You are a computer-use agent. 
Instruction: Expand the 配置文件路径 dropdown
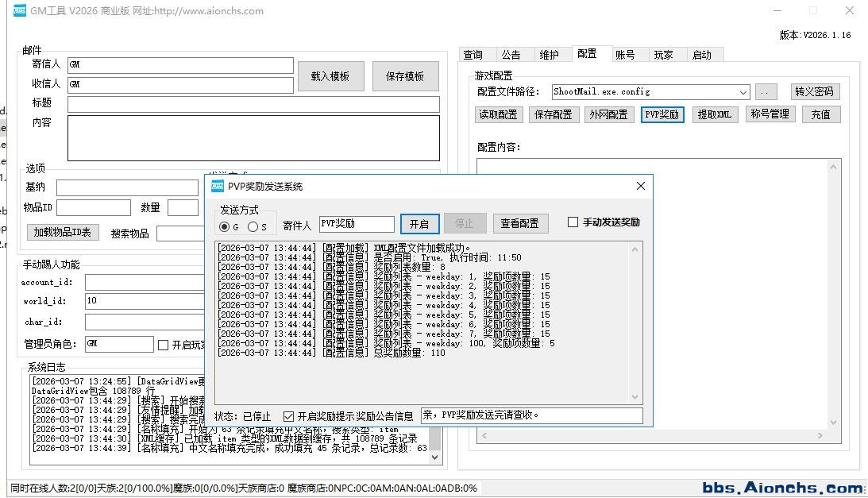click(743, 92)
